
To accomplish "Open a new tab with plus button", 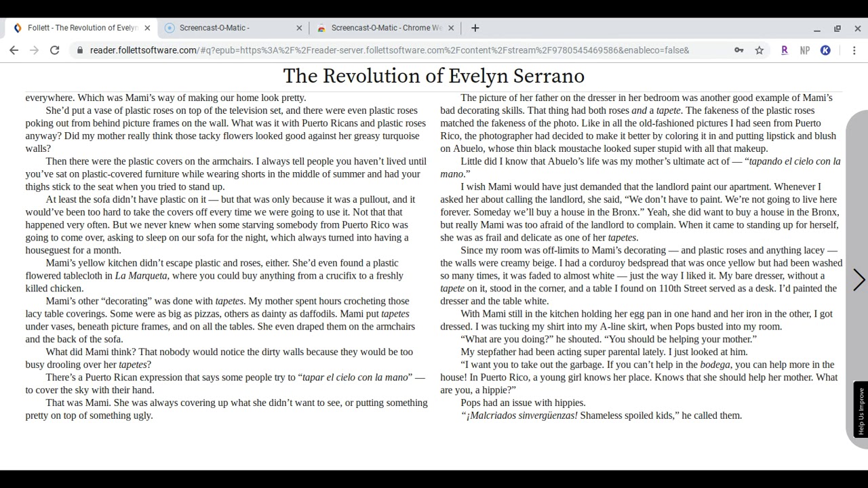I will pos(475,28).
